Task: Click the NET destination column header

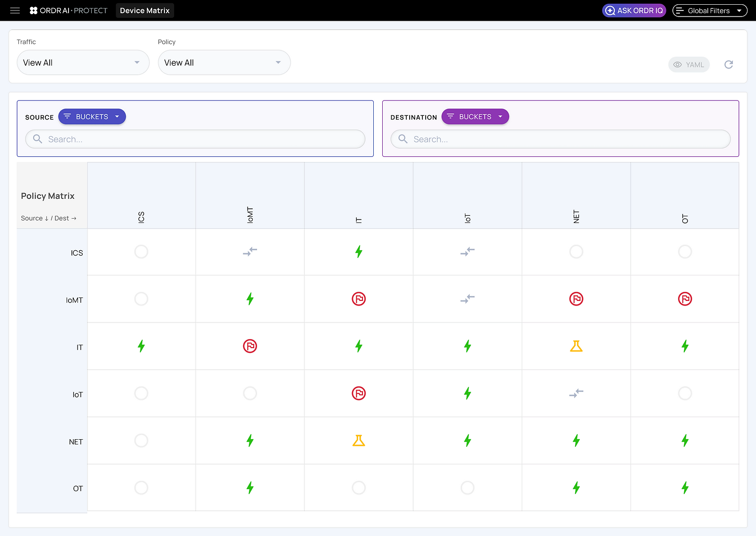Action: pyautogui.click(x=576, y=216)
